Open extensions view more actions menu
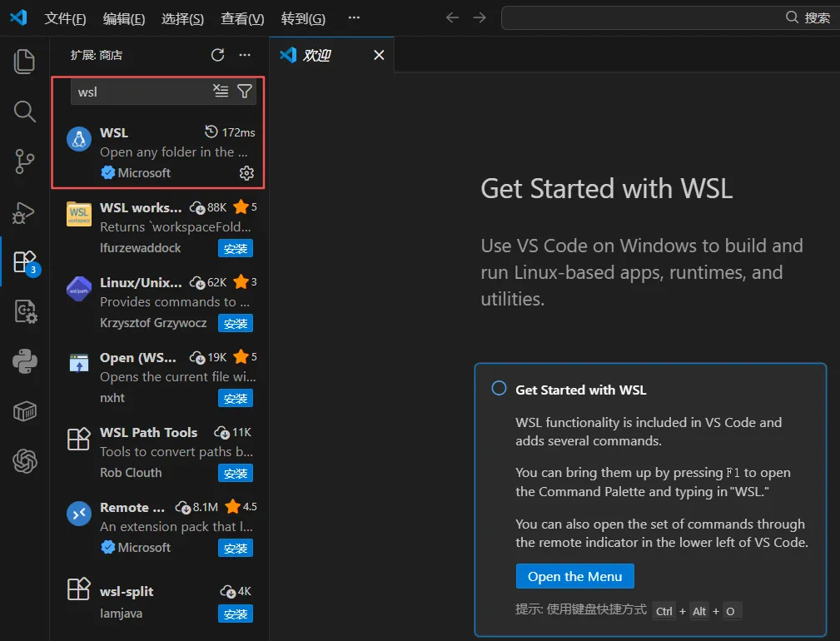Viewport: 840px width, 641px height. tap(245, 55)
